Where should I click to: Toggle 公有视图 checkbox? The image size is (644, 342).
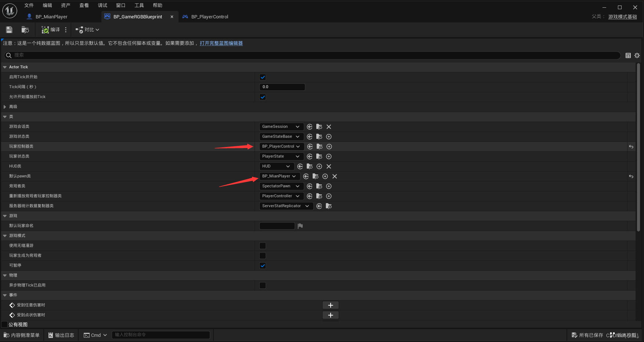coord(5,324)
